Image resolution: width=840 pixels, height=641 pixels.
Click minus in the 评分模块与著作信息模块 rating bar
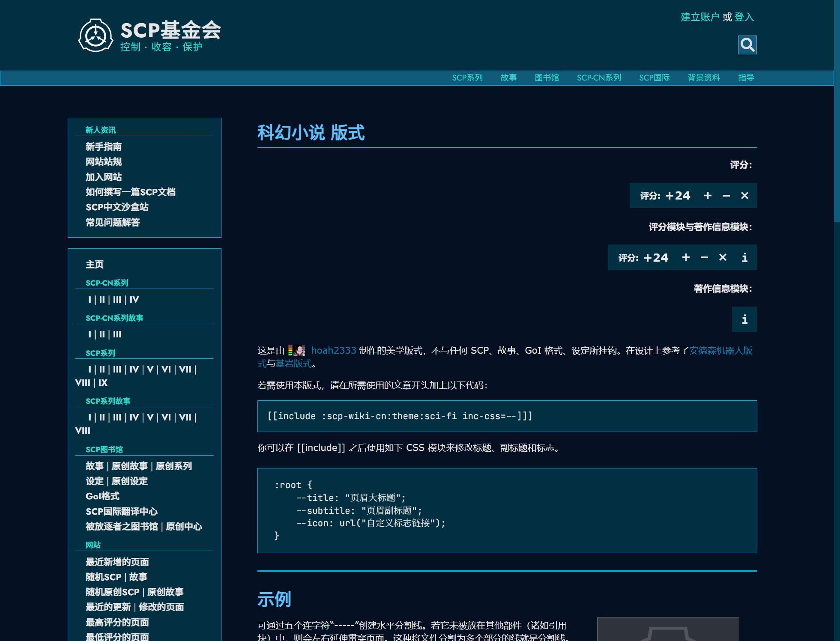[704, 257]
